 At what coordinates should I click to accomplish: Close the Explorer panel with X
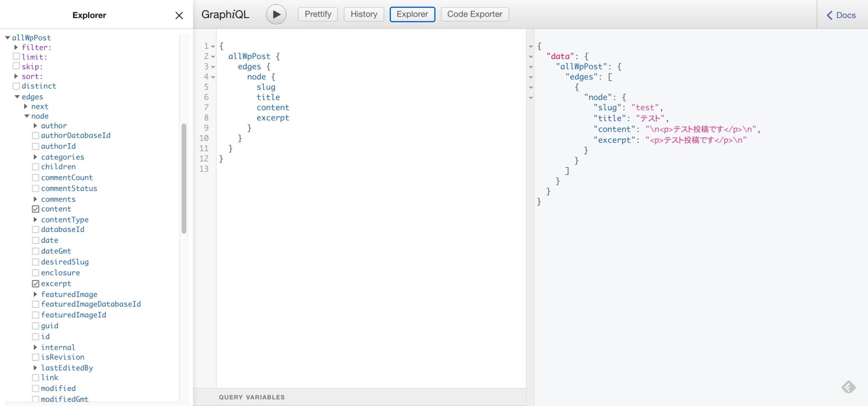[179, 16]
